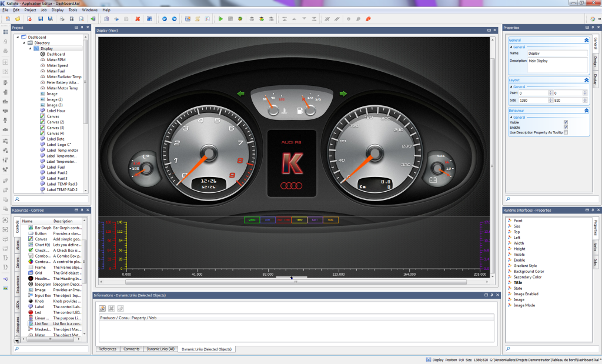Switch to the Dynamic Links (All) tab
This screenshot has width=602, height=364.
160,349
